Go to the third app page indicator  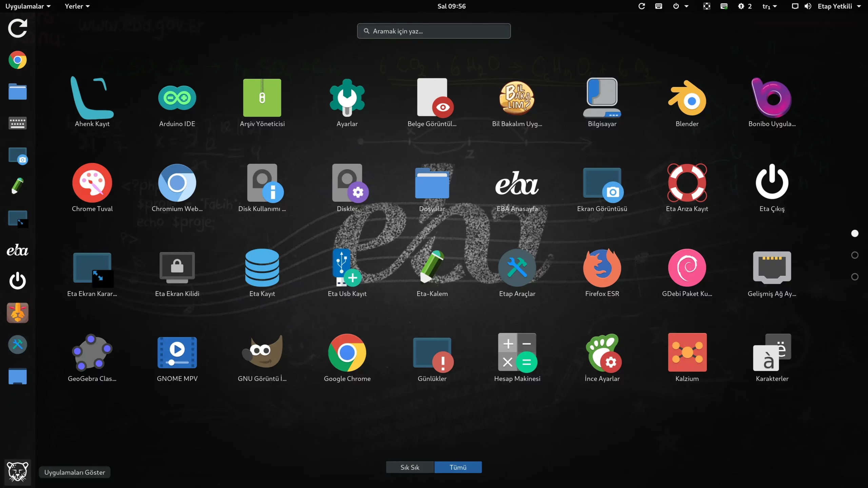855,277
